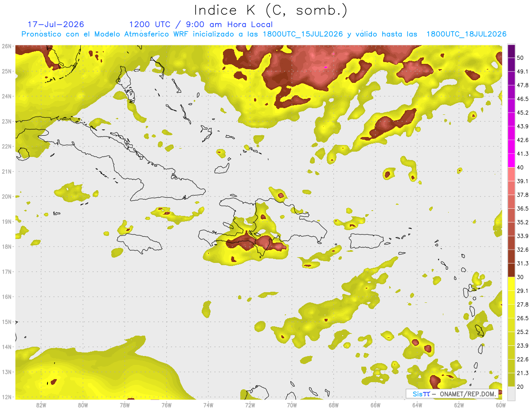Click the colorbar value '27.8'
This screenshot has height=411, width=532.
[523, 304]
